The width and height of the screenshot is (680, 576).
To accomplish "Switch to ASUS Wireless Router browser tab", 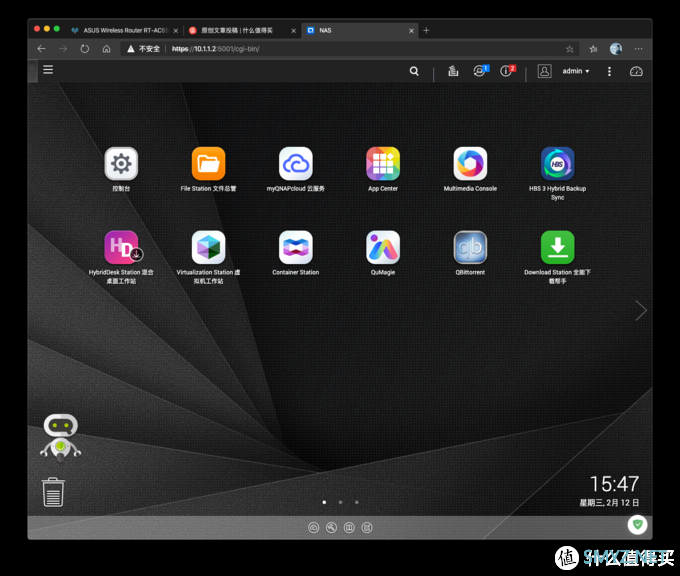I will coord(125,30).
